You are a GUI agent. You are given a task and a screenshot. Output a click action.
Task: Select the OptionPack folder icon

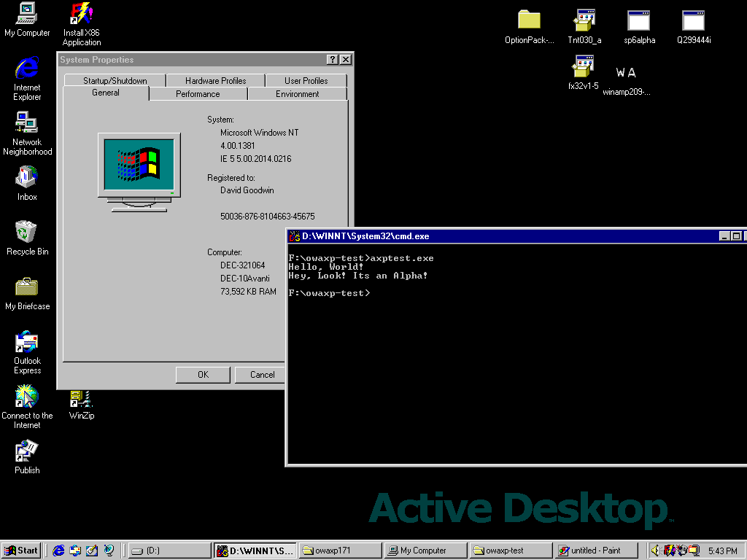tap(530, 27)
